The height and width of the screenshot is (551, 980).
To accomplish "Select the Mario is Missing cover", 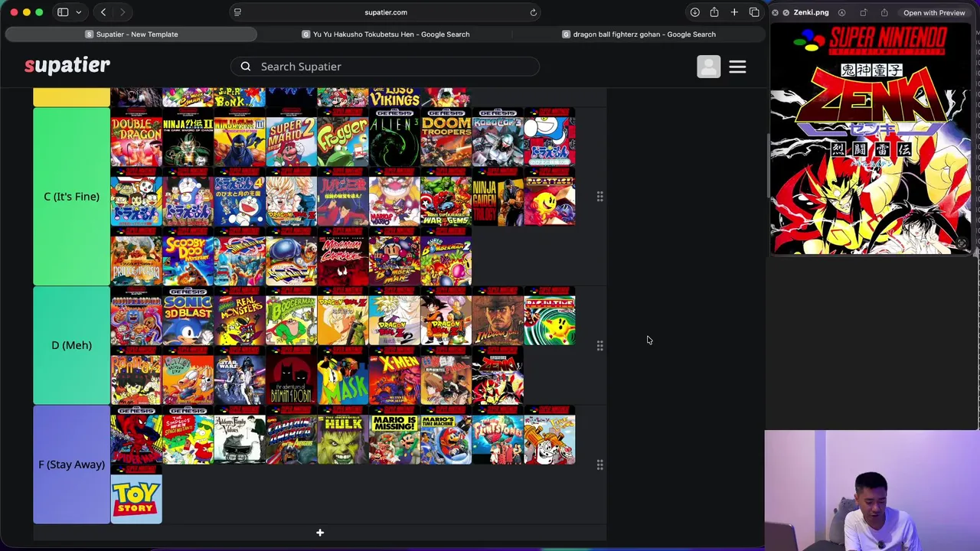I will 394,435.
